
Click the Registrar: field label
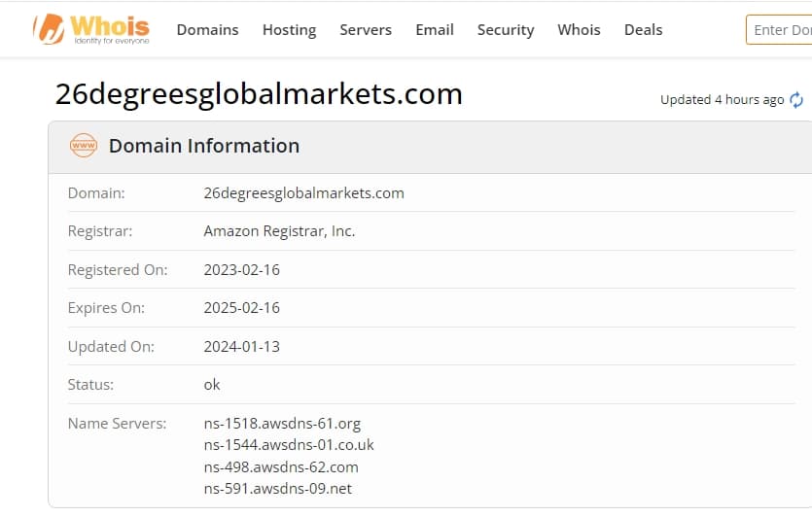tap(100, 231)
